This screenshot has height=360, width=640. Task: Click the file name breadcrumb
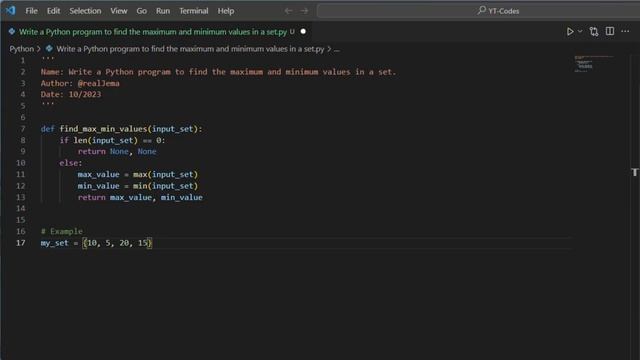[x=190, y=49]
